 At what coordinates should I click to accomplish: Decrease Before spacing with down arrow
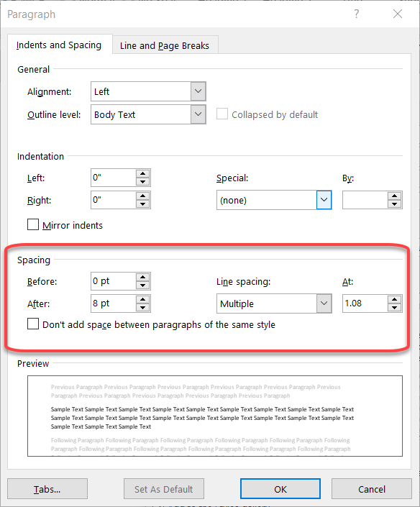click(142, 286)
